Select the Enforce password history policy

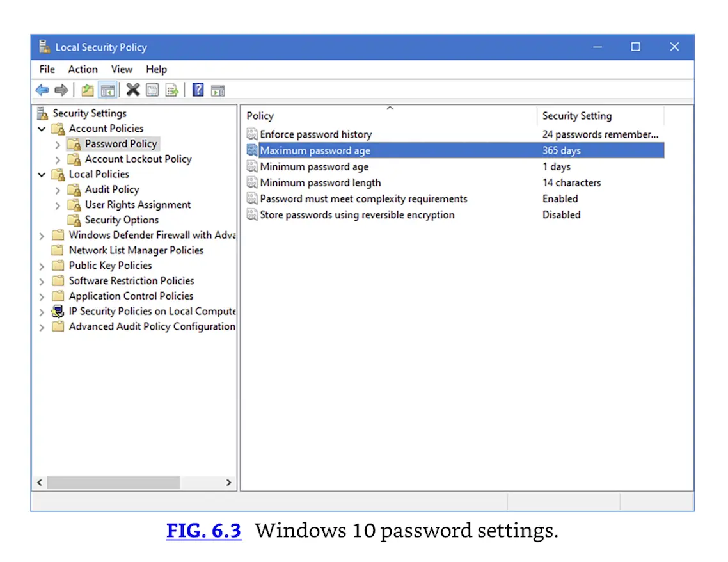[x=315, y=134]
